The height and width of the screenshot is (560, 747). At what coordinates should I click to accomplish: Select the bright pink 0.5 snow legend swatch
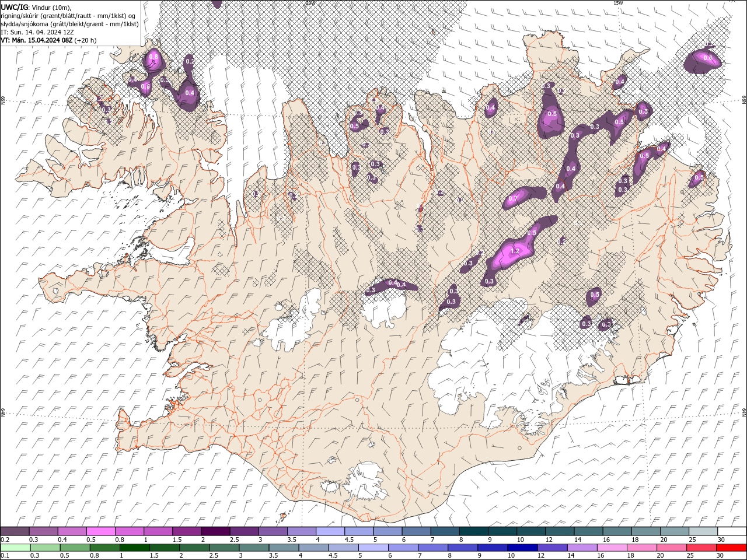[x=101, y=531]
